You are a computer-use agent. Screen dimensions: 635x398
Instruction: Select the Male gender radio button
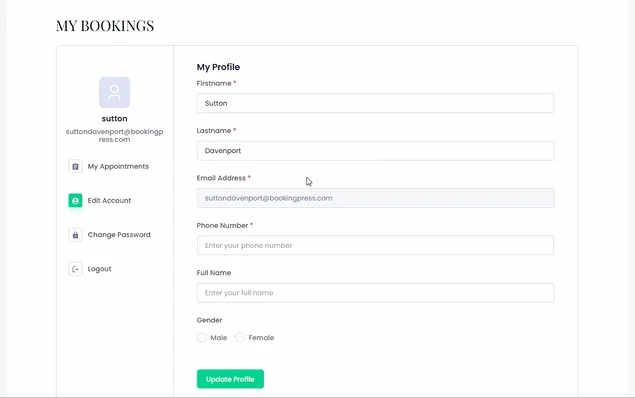(202, 337)
